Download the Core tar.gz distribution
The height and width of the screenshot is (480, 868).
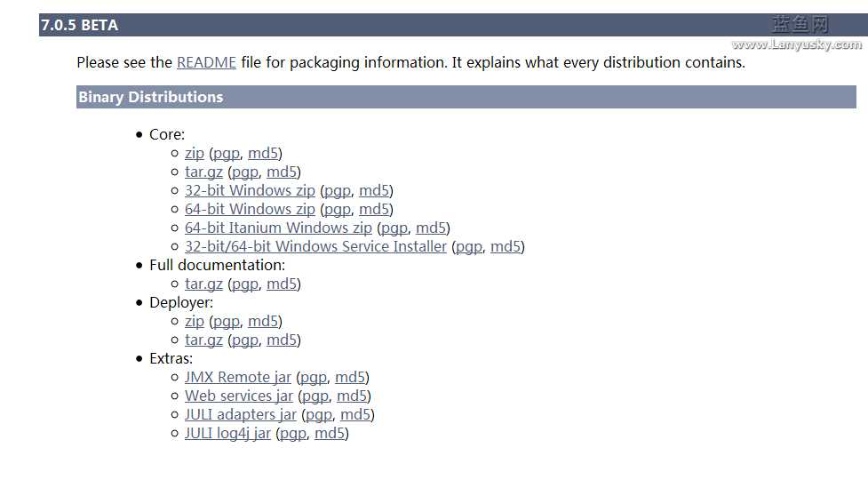pos(203,172)
